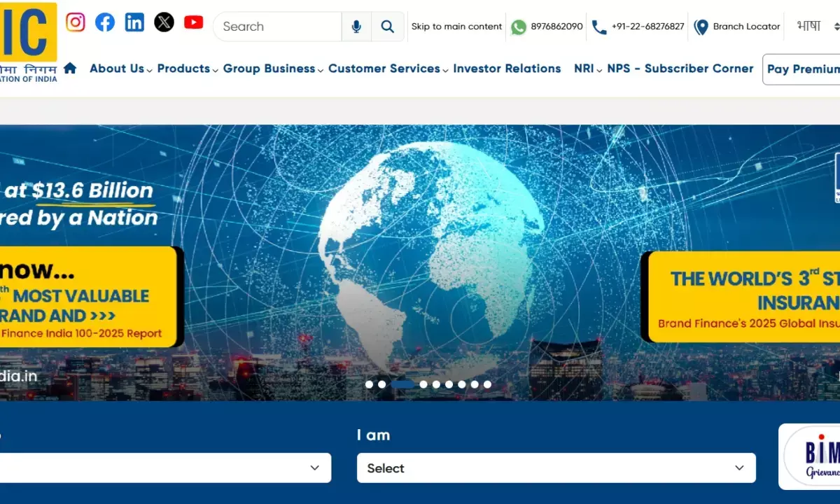The image size is (840, 504).
Task: Follow the Skip to main content link
Action: point(456,27)
